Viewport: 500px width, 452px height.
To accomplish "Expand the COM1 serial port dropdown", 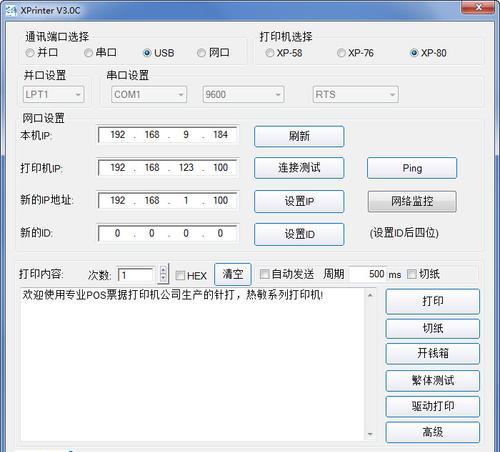I will point(149,95).
